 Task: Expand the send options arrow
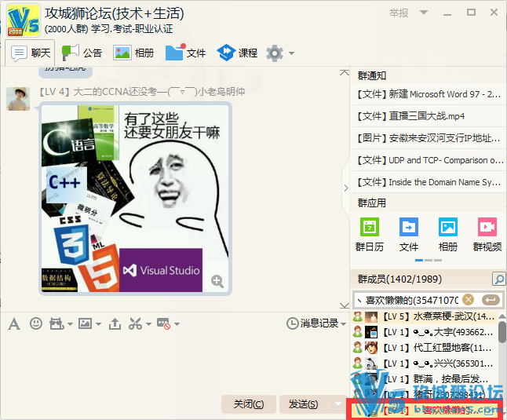[x=338, y=404]
